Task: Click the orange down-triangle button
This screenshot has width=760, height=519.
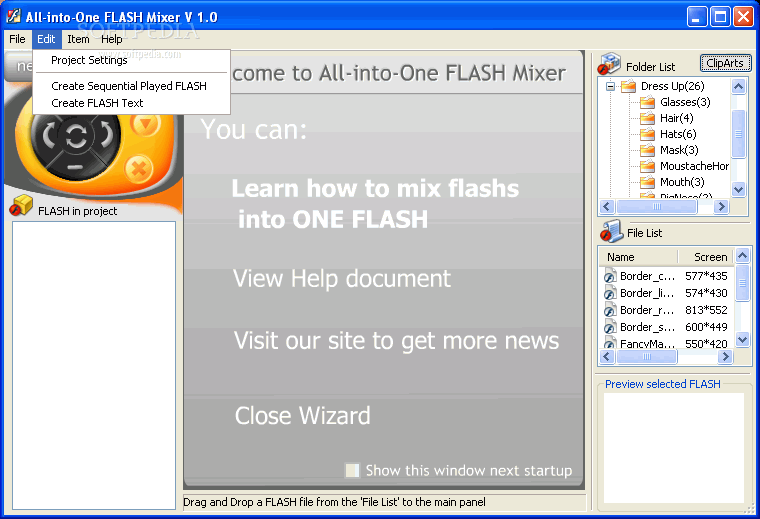Action: [x=145, y=124]
